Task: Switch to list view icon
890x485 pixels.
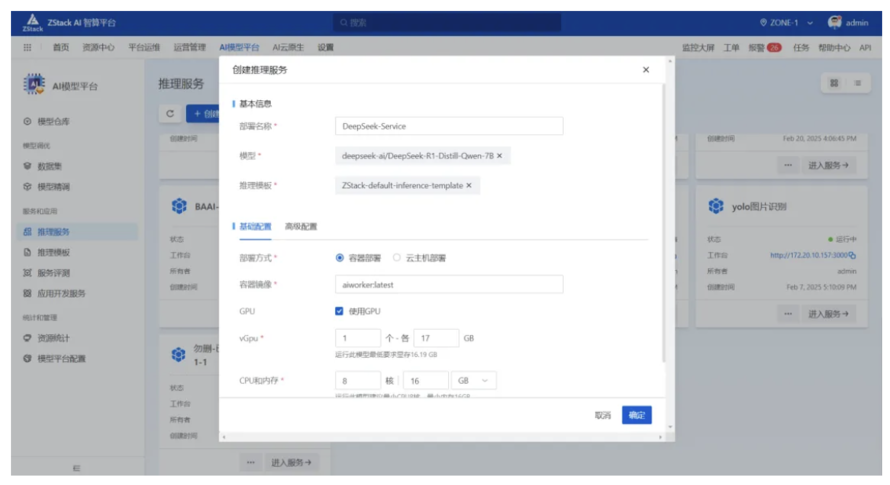Action: coord(858,83)
